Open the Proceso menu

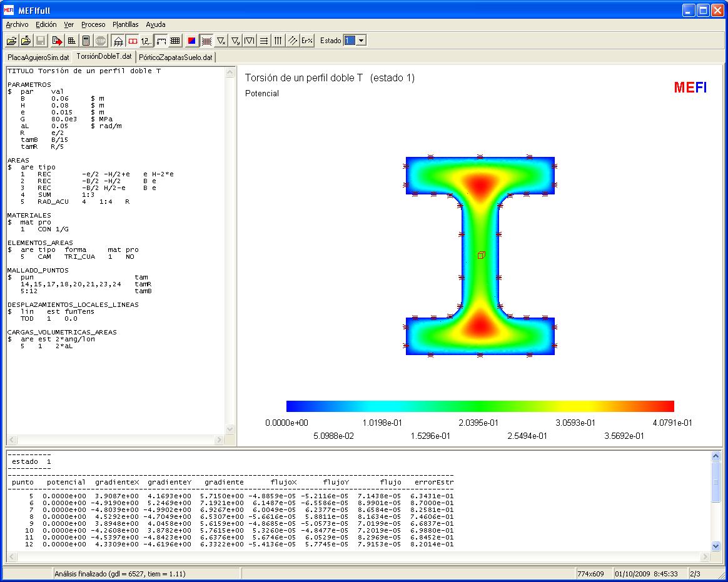point(93,24)
